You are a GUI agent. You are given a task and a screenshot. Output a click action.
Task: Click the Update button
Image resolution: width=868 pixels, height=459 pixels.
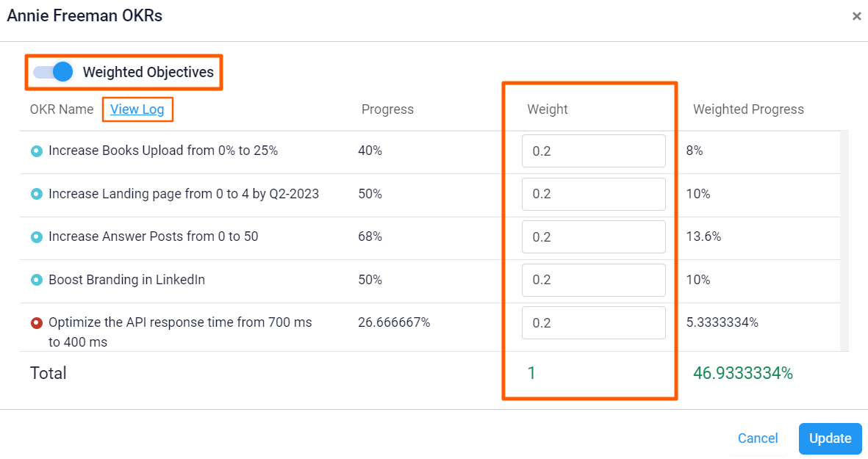pos(830,438)
